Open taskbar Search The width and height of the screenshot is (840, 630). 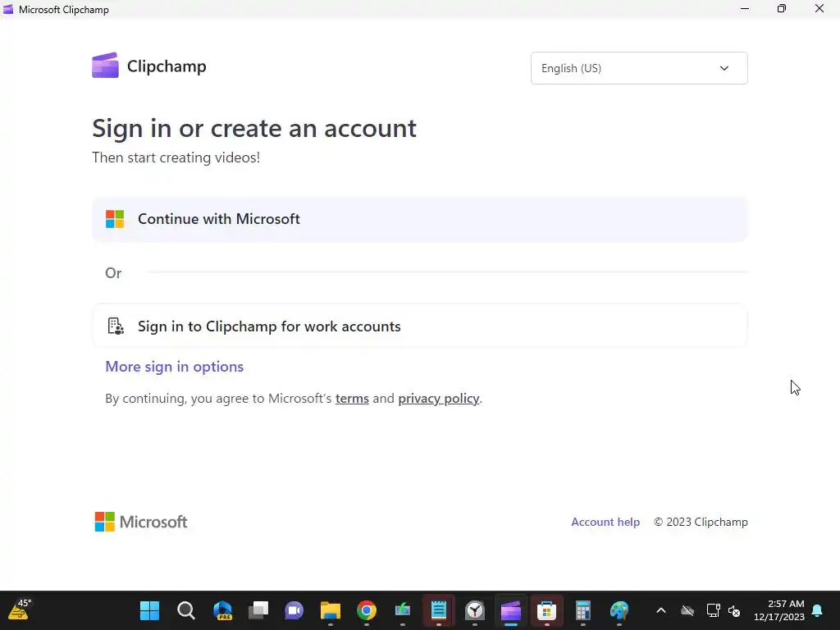coord(186,610)
